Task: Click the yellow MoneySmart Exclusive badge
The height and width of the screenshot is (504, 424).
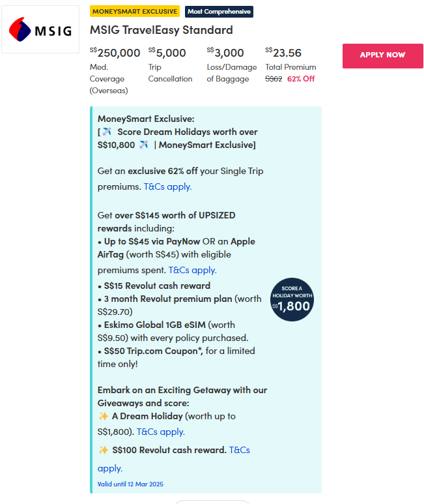Action: pos(135,12)
